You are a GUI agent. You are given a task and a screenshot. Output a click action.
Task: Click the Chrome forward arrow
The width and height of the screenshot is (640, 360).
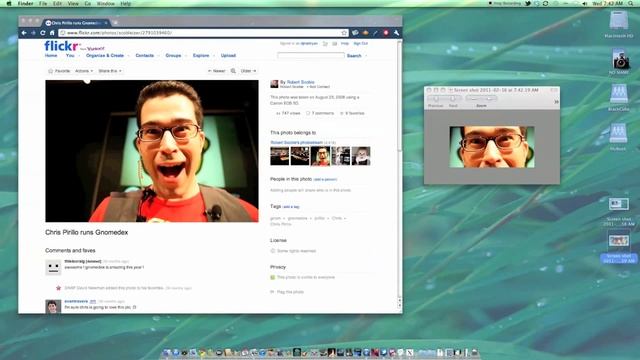[x=33, y=33]
